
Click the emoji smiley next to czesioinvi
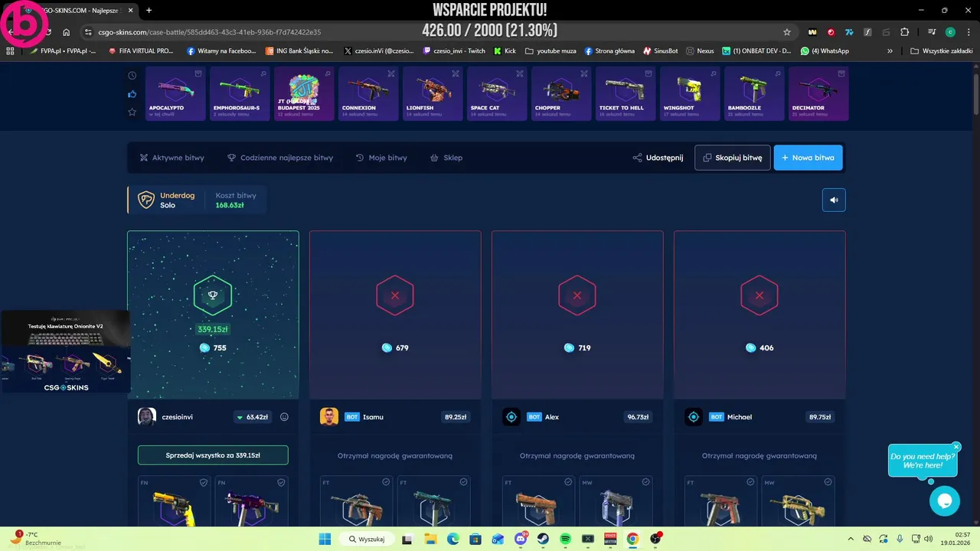tap(284, 417)
